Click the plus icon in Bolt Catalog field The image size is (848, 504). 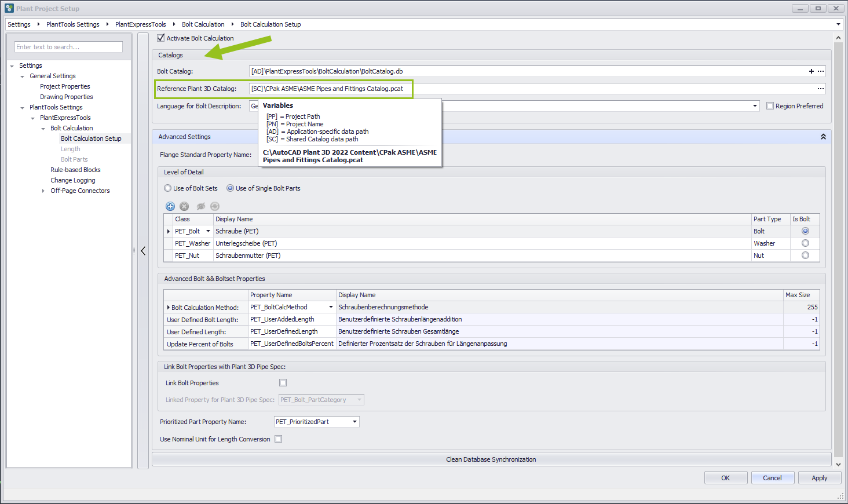[812, 71]
